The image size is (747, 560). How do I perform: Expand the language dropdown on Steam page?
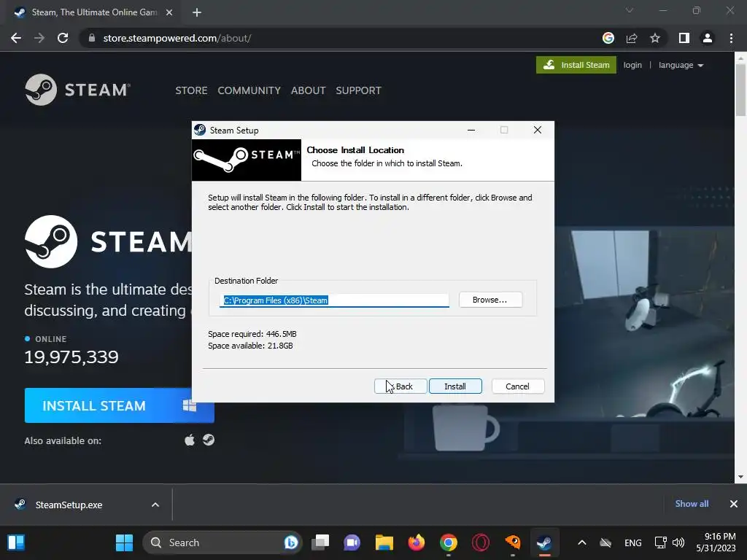(681, 65)
